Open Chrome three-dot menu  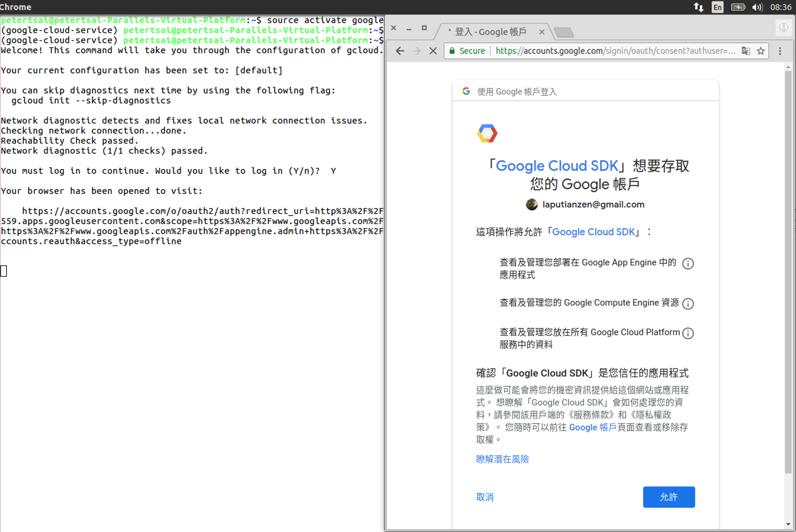[780, 51]
